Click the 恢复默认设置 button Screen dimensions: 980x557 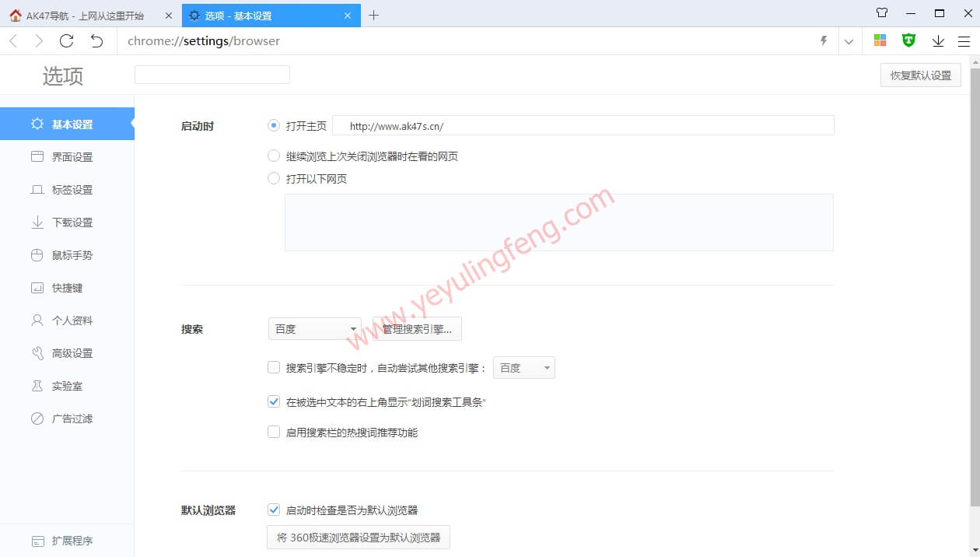(920, 75)
